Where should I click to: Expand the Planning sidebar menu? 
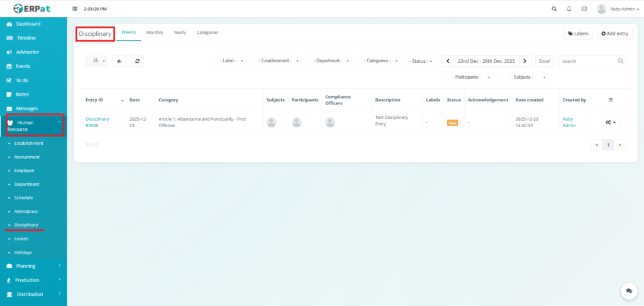point(33,266)
